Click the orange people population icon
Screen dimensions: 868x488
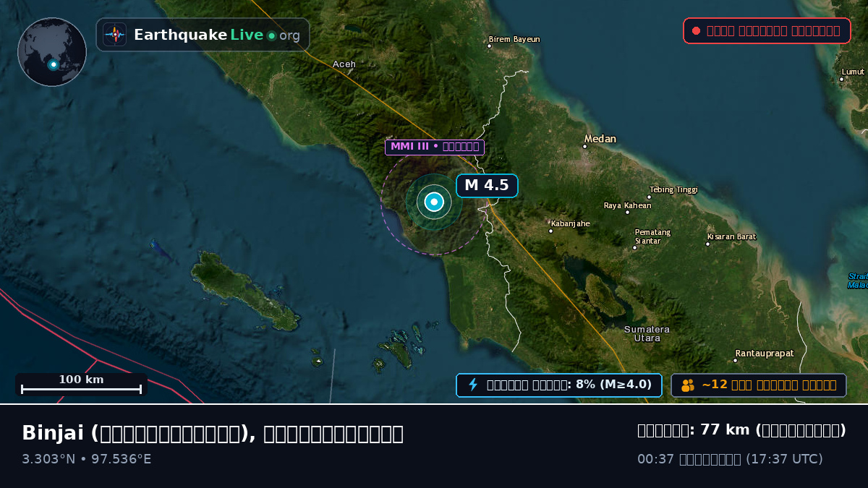pos(688,385)
